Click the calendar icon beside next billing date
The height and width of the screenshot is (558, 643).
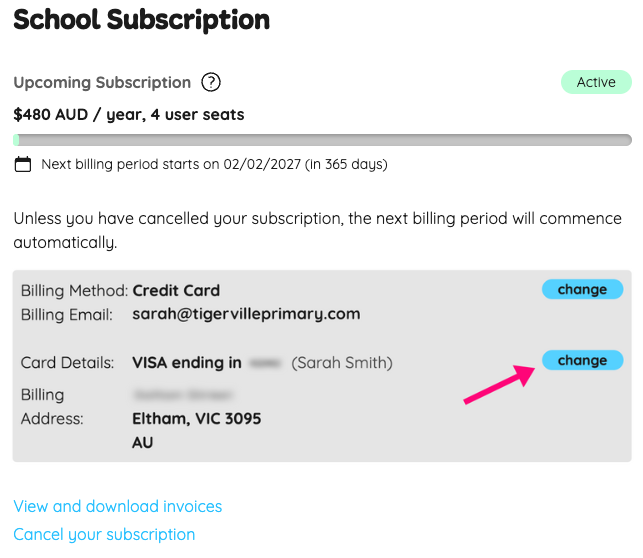(x=23, y=164)
